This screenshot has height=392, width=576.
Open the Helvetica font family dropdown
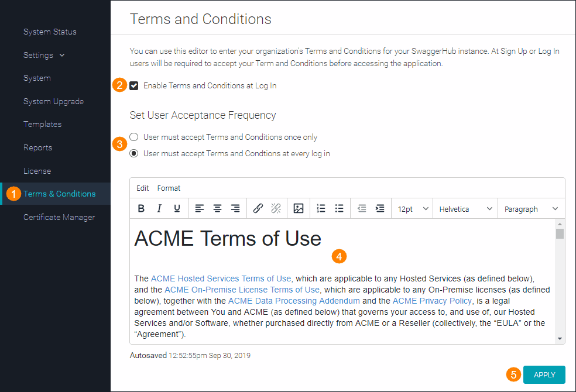point(465,208)
